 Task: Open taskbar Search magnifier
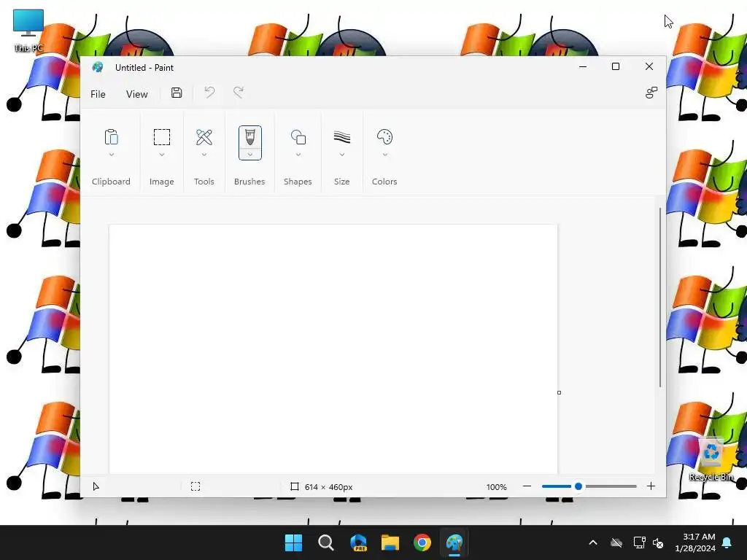pyautogui.click(x=326, y=542)
